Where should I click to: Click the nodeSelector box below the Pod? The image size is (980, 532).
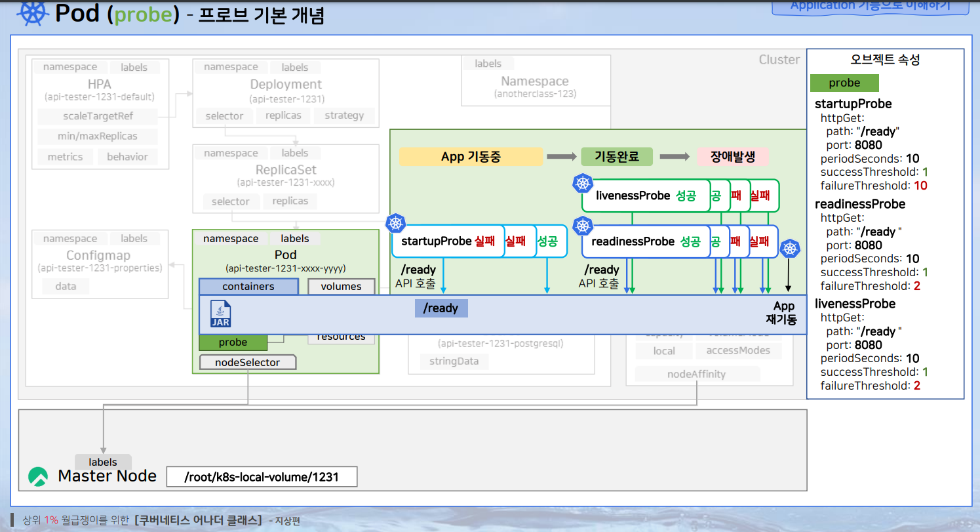pos(247,362)
